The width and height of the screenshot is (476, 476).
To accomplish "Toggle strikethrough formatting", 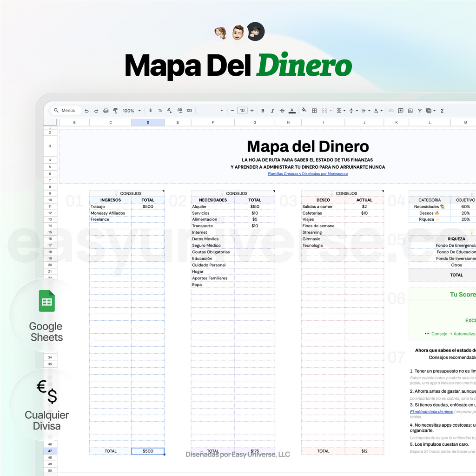I will [282, 111].
